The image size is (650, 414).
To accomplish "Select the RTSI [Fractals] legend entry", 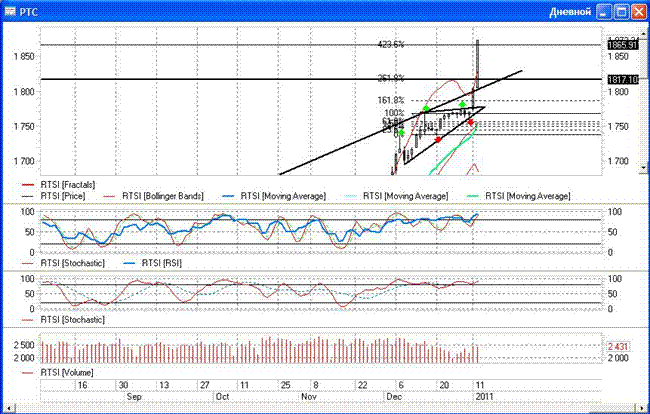I will coord(58,185).
